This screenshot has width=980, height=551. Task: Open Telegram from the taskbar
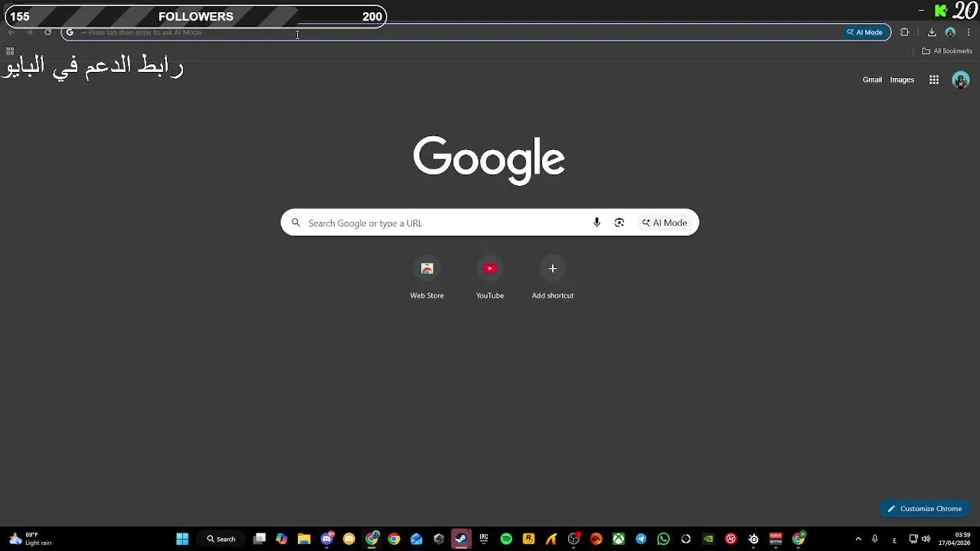tap(641, 539)
